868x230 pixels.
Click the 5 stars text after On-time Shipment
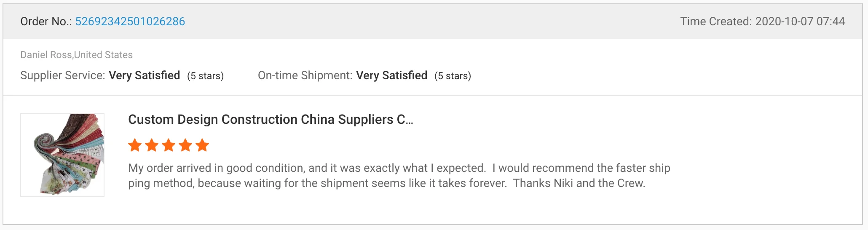(453, 76)
